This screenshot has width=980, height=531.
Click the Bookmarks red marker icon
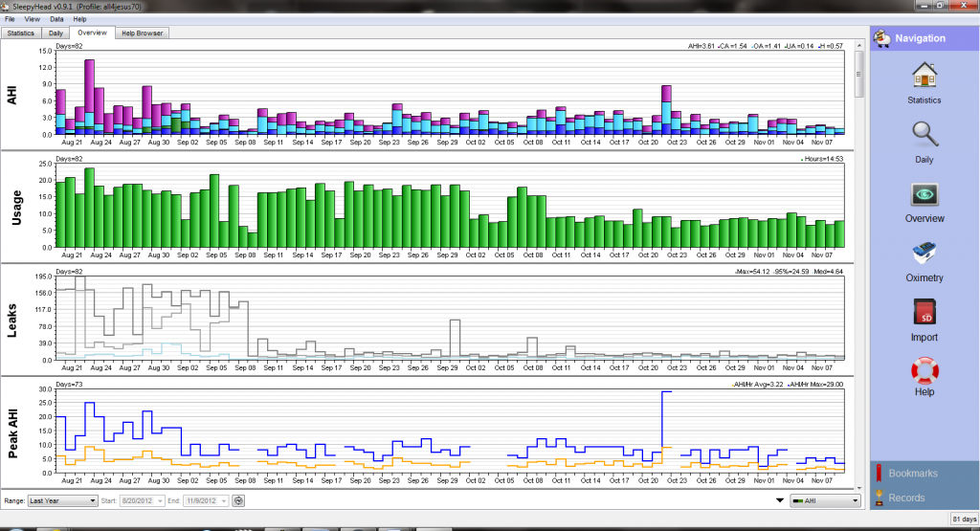point(879,473)
